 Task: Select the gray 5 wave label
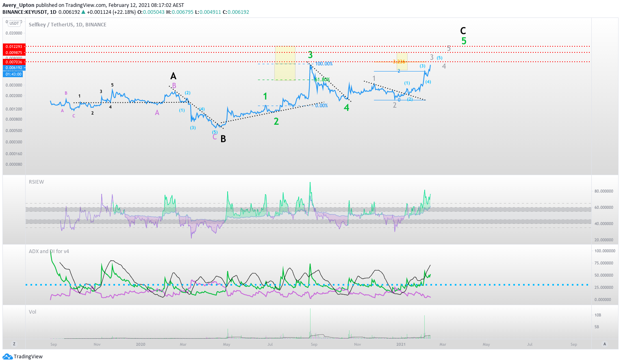449,48
